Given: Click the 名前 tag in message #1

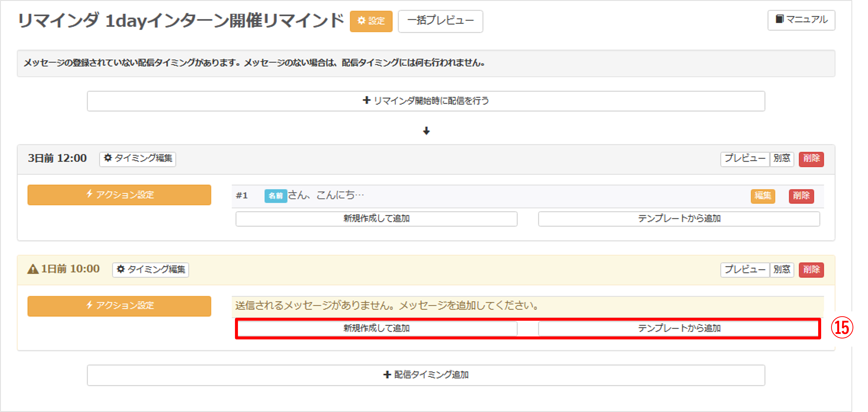Looking at the screenshot, I should (x=276, y=196).
